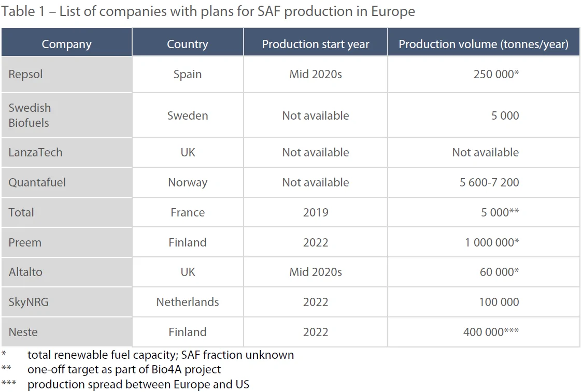Click the Neste company cell

tap(23, 332)
